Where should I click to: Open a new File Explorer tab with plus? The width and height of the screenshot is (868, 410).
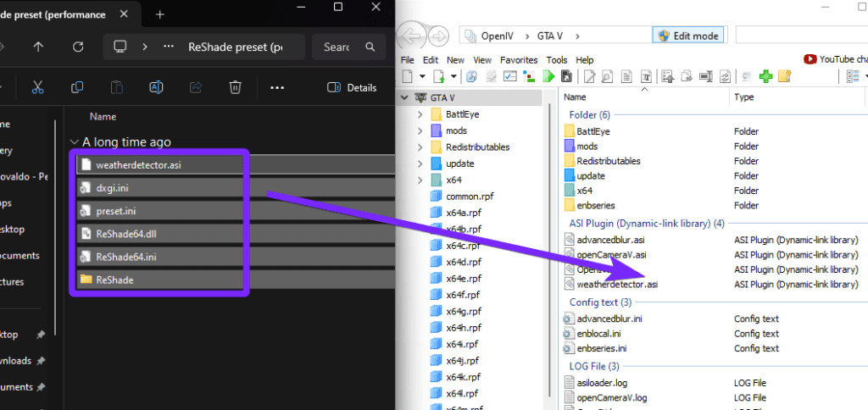pos(160,14)
